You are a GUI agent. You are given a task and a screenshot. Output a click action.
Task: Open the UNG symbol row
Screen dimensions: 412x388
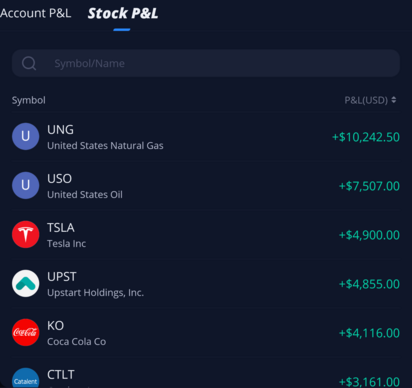[206, 137]
